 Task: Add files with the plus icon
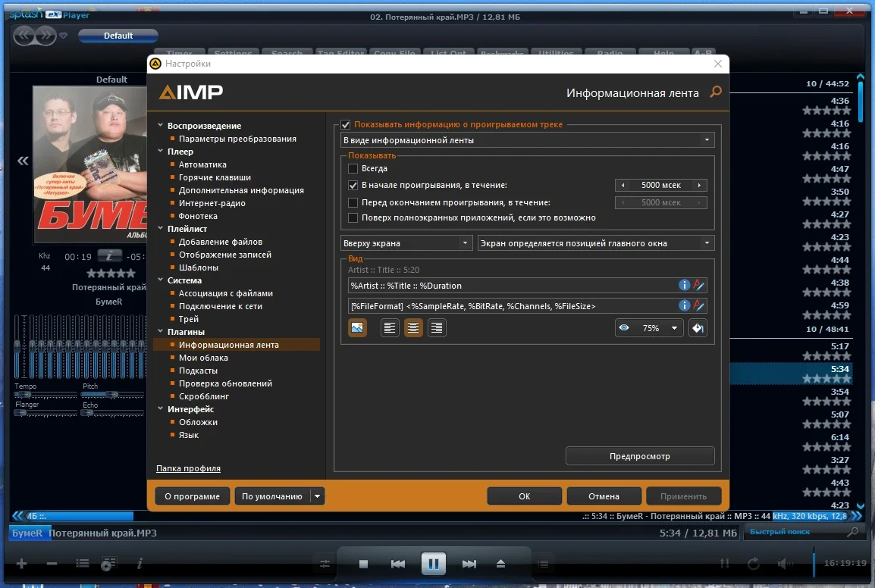click(x=22, y=564)
